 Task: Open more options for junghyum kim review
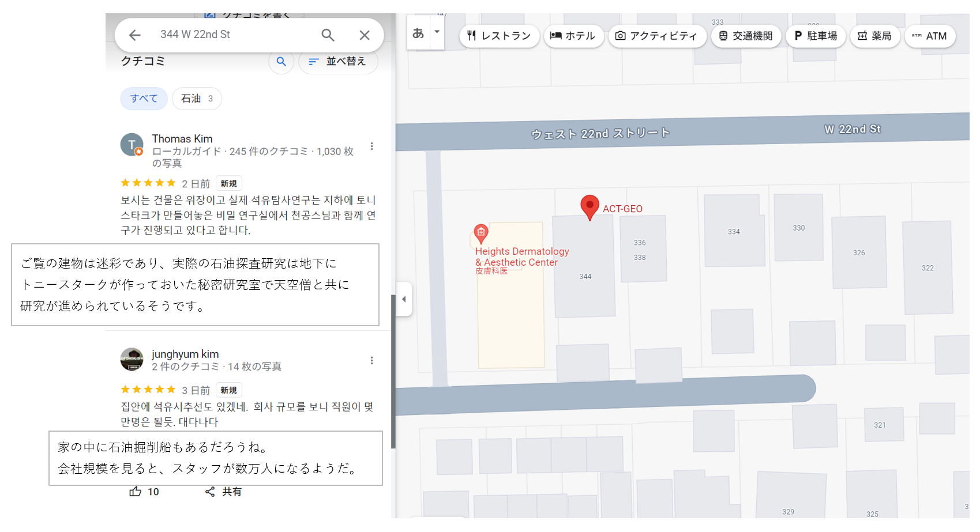click(371, 360)
